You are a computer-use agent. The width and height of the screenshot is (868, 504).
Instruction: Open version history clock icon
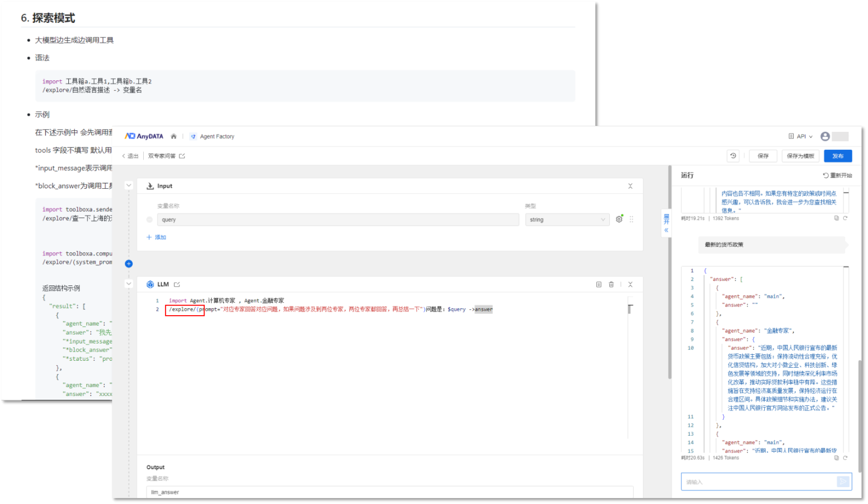click(x=733, y=156)
